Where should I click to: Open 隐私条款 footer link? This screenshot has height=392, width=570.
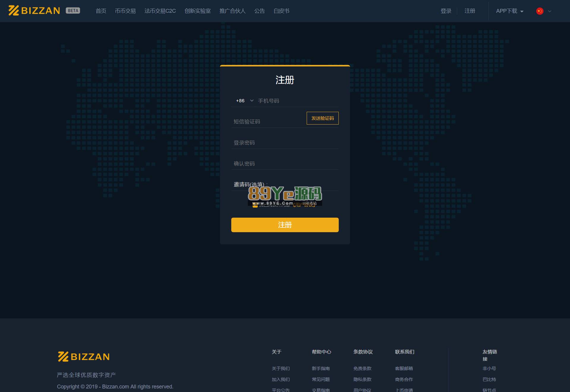click(x=362, y=379)
